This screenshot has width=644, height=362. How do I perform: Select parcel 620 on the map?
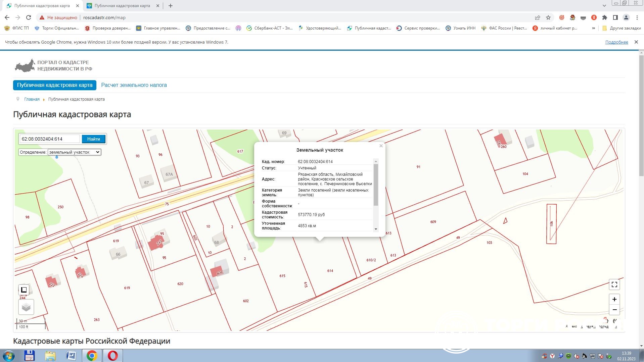pos(180,284)
